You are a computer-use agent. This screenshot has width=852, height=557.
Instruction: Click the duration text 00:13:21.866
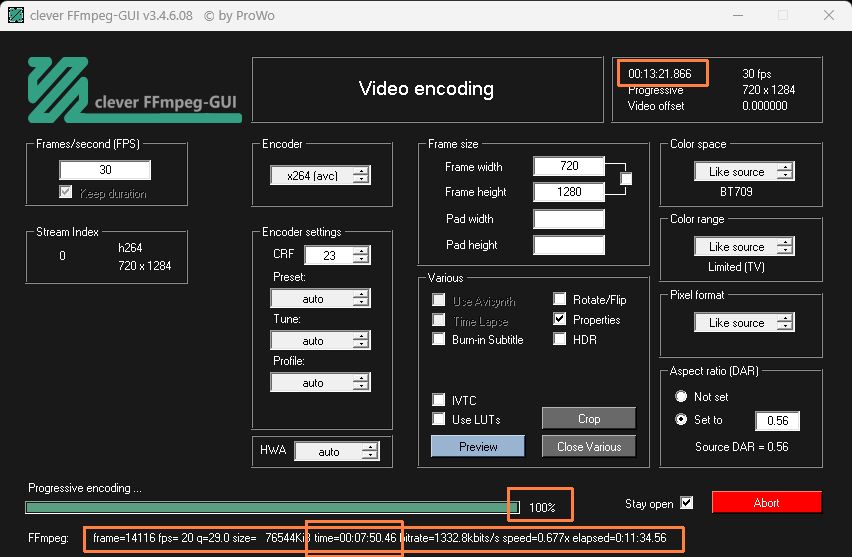point(660,73)
